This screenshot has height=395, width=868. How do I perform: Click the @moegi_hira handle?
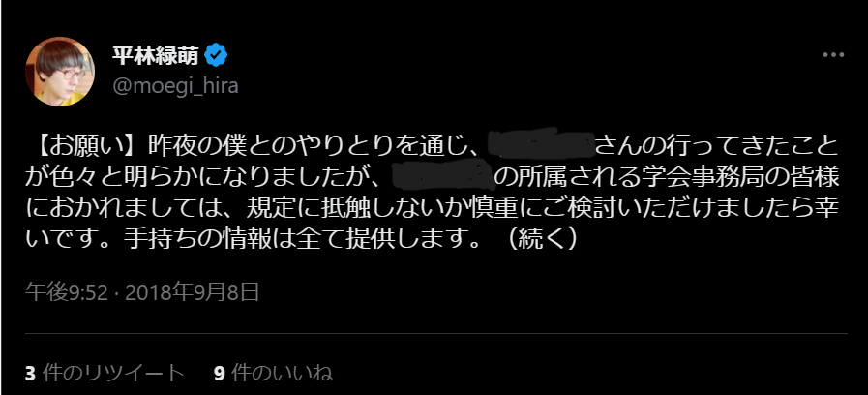click(x=175, y=86)
